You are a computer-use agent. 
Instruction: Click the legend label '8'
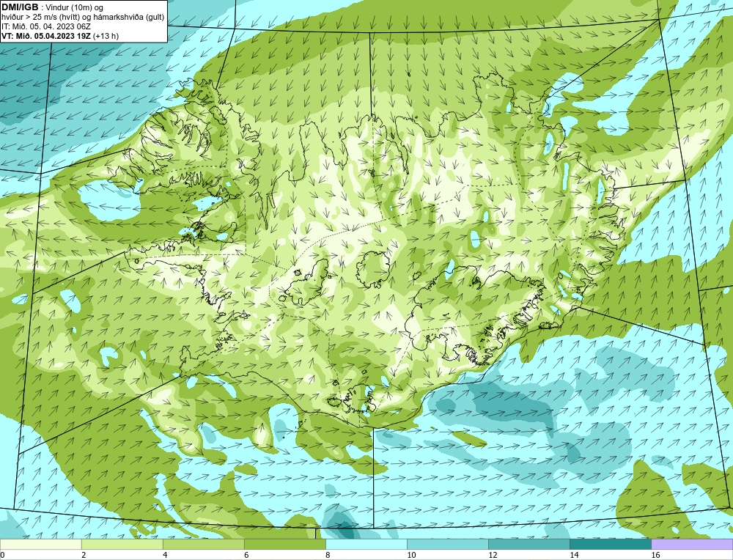click(x=328, y=555)
